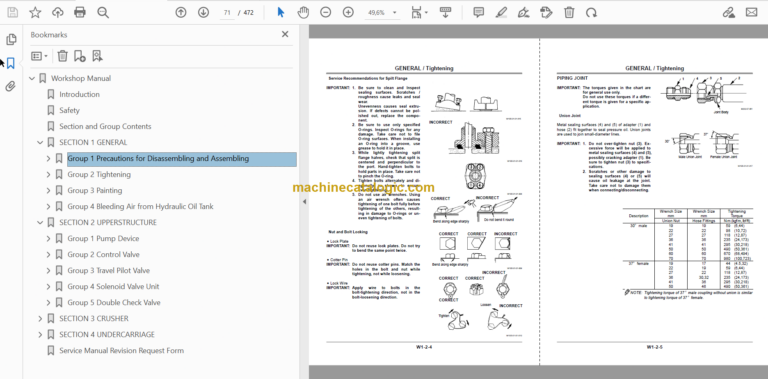Go to previous page arrow
This screenshot has width=768, height=379.
pyautogui.click(x=181, y=12)
